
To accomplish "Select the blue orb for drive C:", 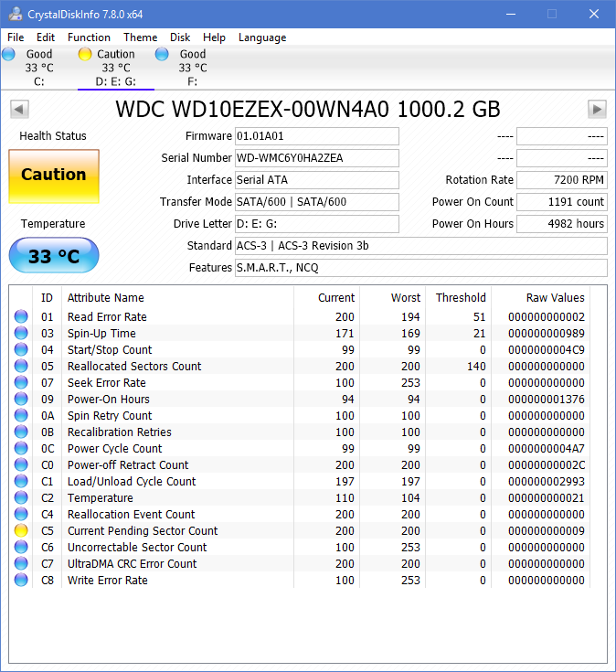I will click(x=9, y=55).
